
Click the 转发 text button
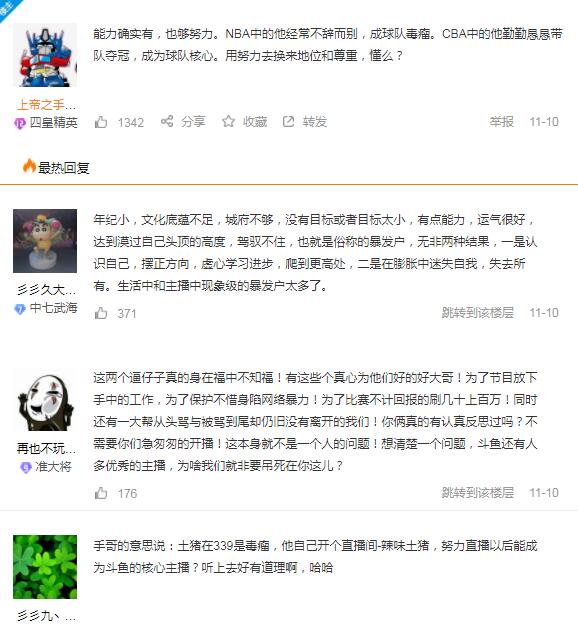pyautogui.click(x=314, y=121)
